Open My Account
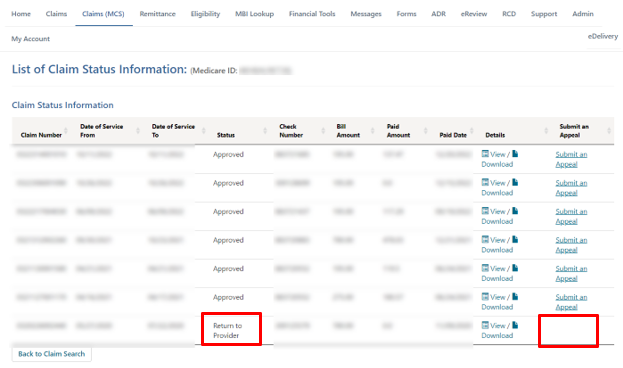The width and height of the screenshot is (623, 368). point(31,39)
